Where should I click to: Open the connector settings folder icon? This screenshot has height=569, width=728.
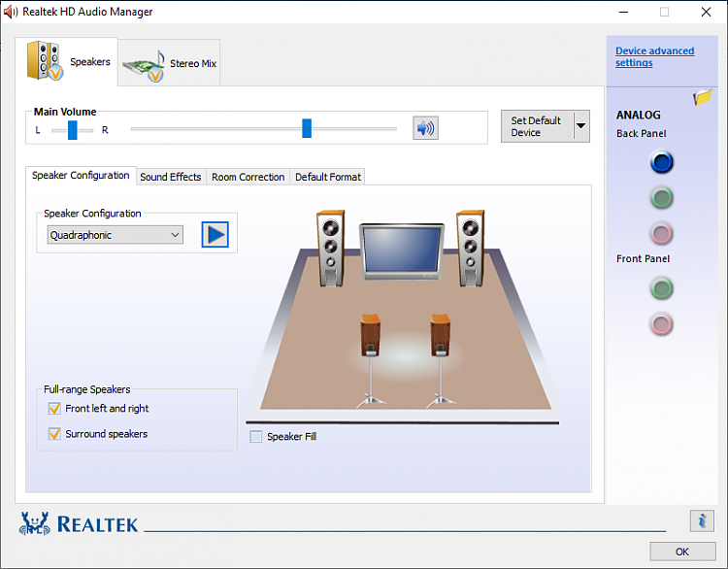click(x=703, y=97)
